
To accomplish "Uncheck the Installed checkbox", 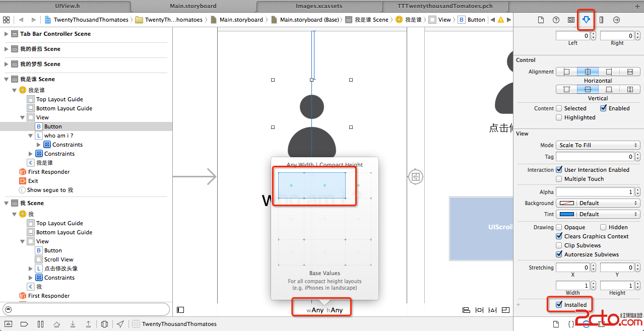I will 559,305.
